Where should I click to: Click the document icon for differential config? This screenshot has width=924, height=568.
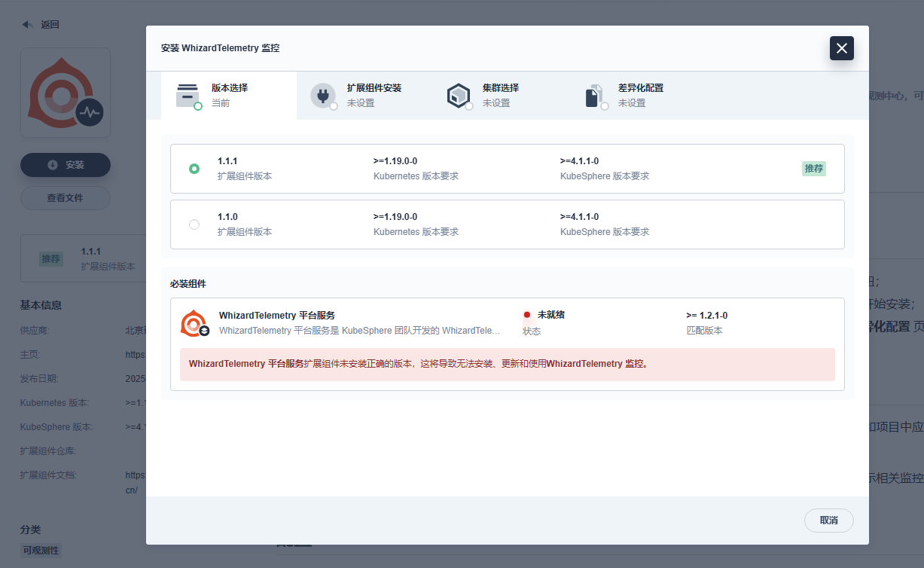tap(594, 96)
